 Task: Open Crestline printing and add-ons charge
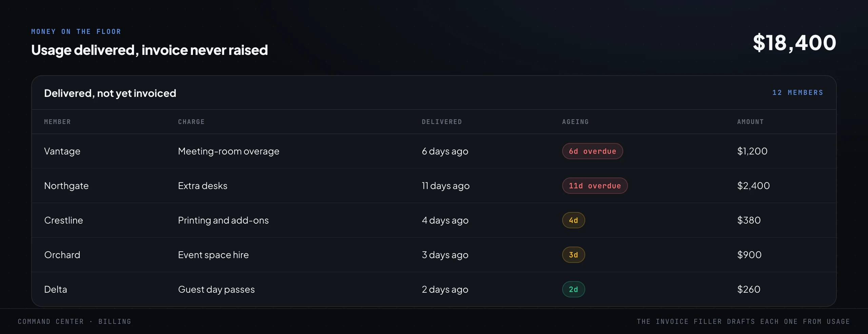[223, 220]
